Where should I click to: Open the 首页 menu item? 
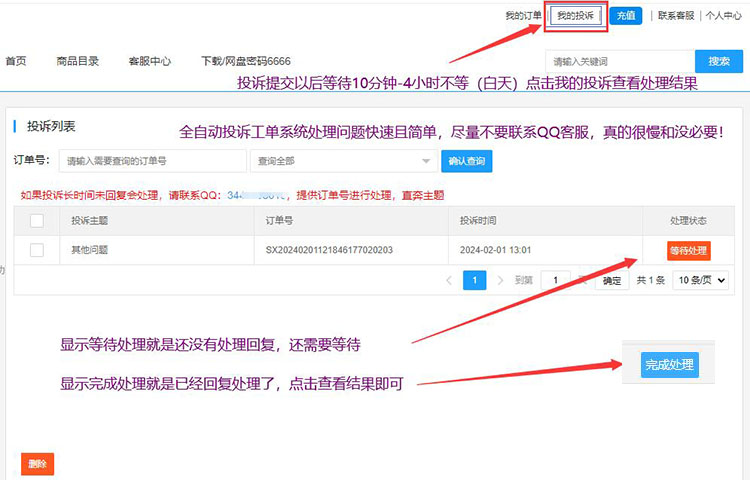pos(16,61)
